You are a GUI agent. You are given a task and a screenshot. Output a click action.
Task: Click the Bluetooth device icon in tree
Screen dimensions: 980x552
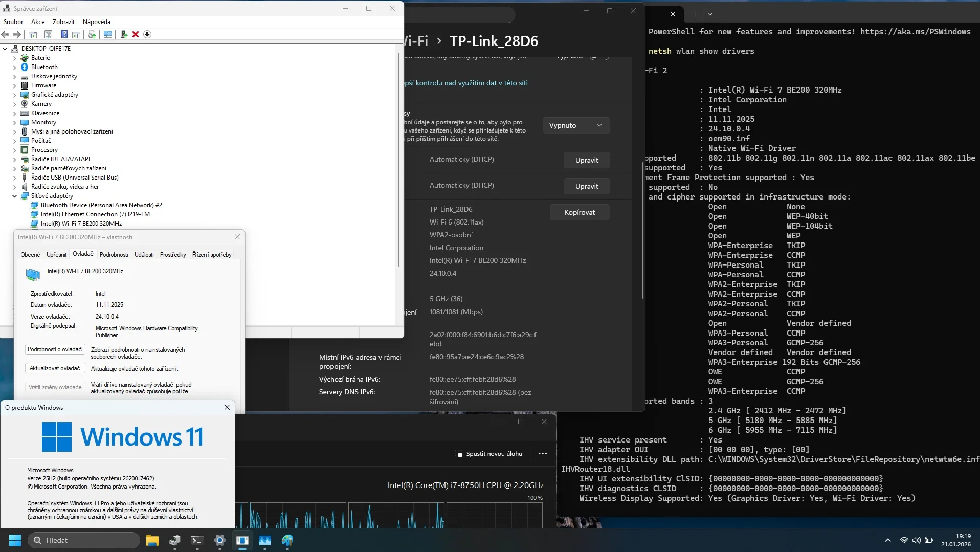(24, 67)
